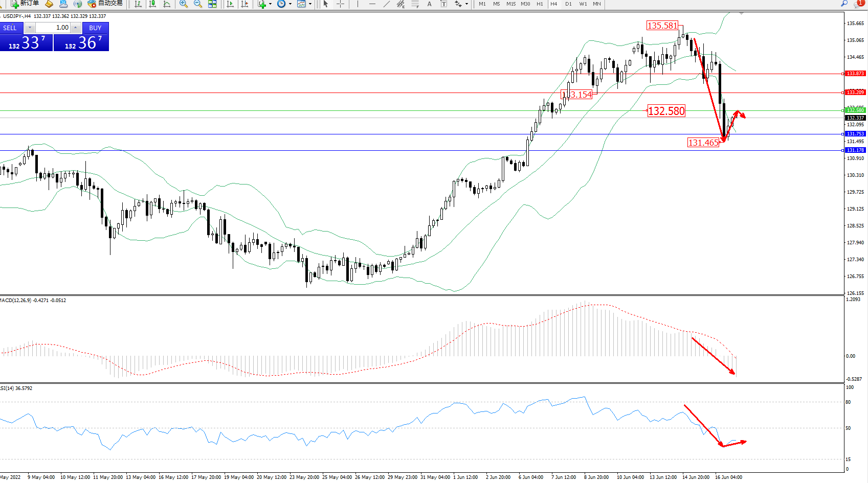Image resolution: width=868 pixels, height=483 pixels.
Task: Click the Zoom In magnifier icon
Action: [x=184, y=4]
